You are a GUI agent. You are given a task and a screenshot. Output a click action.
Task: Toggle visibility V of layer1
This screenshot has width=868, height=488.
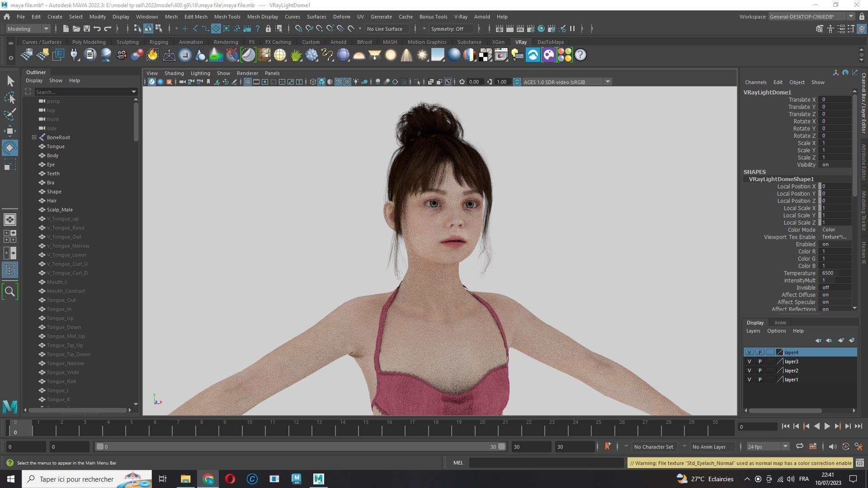click(x=749, y=380)
